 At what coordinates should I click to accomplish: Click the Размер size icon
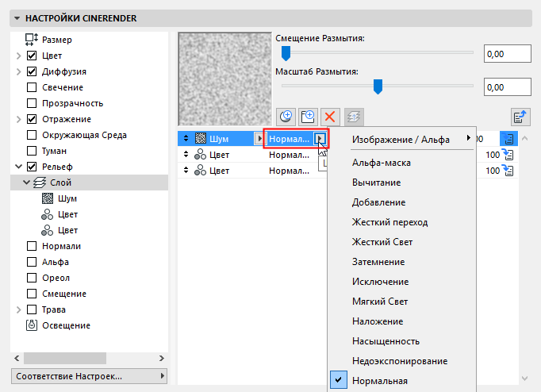coord(33,40)
